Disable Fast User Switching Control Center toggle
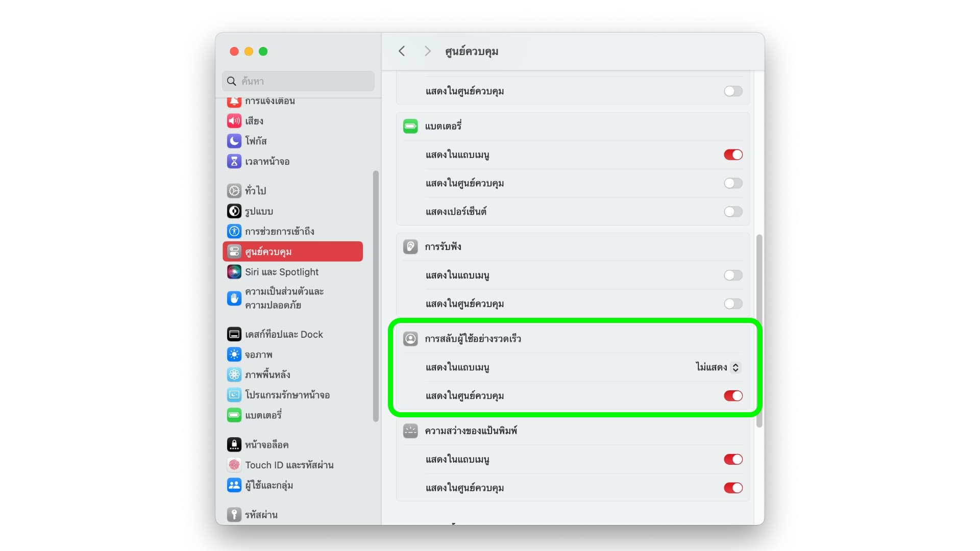Viewport: 980px width, 551px height. 733,396
